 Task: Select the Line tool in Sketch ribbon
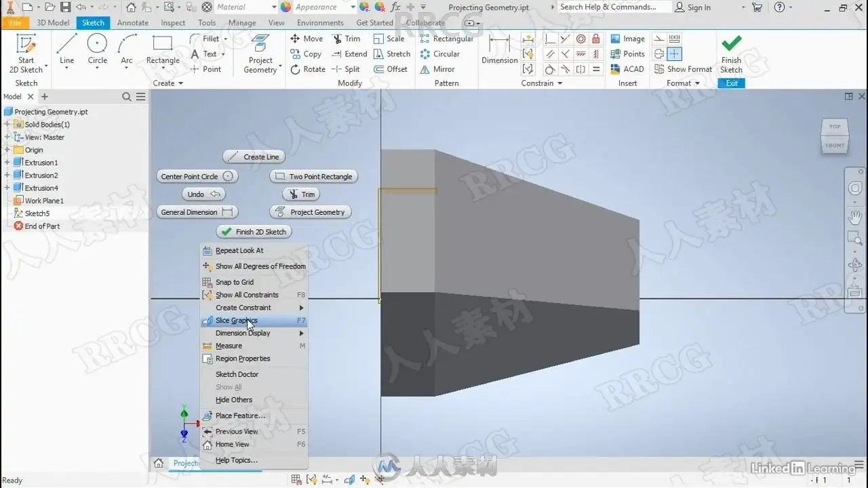click(x=66, y=50)
